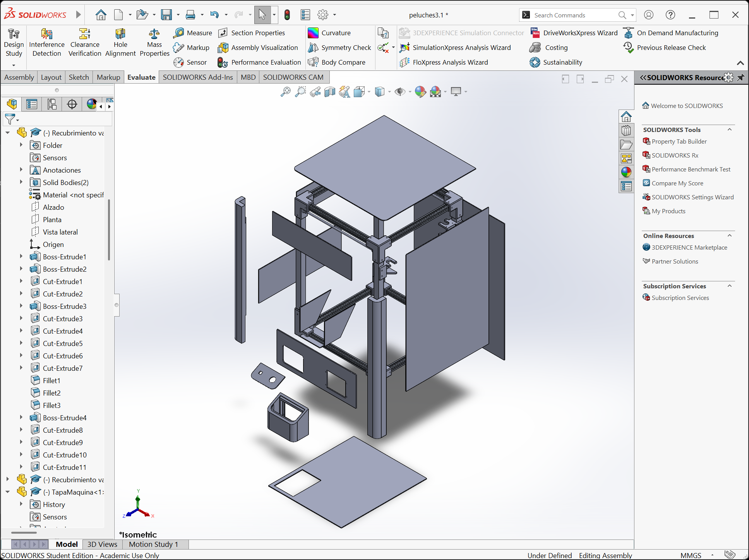This screenshot has height=560, width=749.
Task: Open the SOLIDWORKS Add-Ins tab
Action: tap(198, 77)
